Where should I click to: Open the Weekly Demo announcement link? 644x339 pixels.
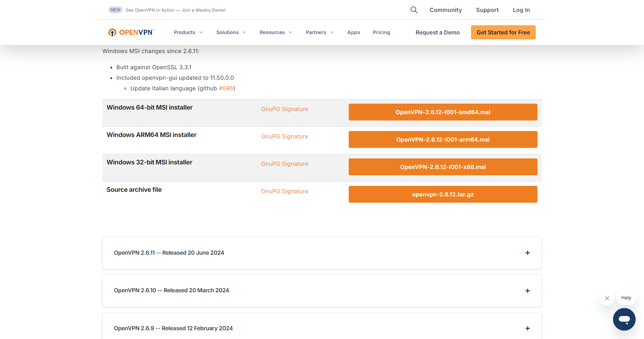click(175, 10)
